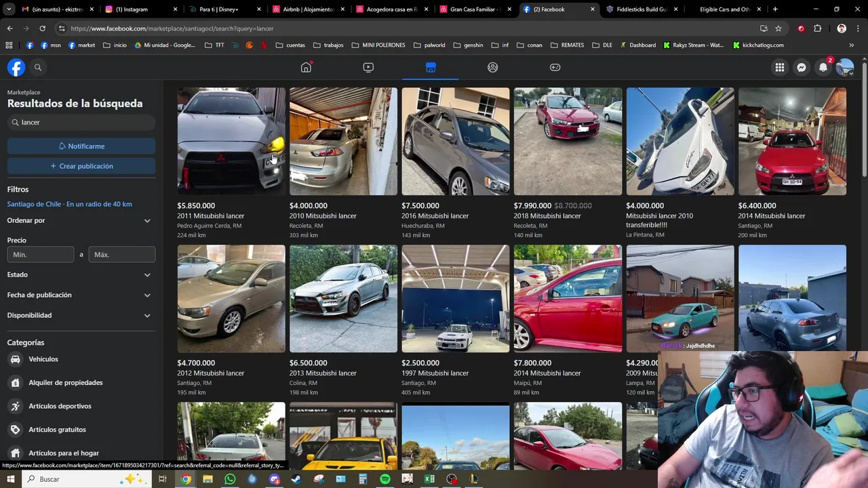Open Chrome extensions puzzle icon

tap(817, 28)
